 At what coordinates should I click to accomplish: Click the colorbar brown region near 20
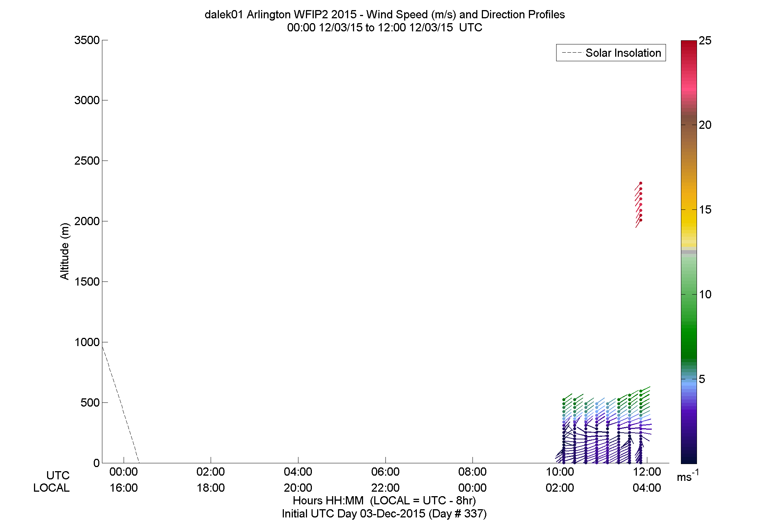tap(689, 125)
